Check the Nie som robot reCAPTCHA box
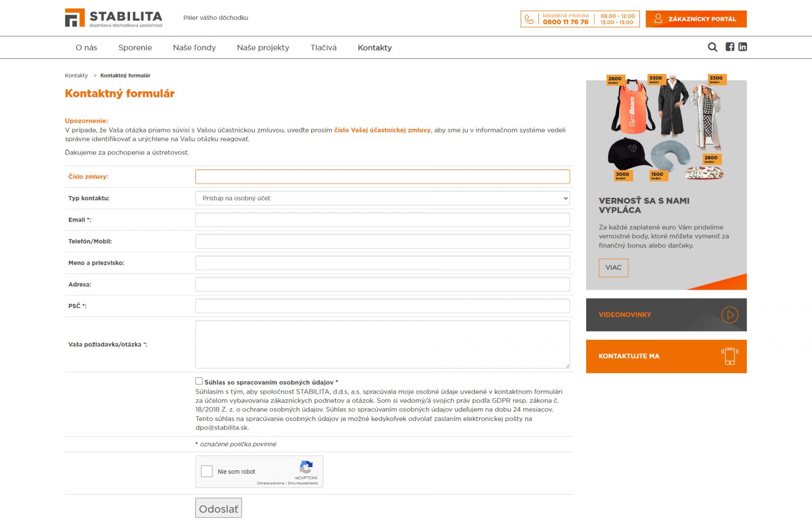This screenshot has width=812, height=527. [207, 471]
